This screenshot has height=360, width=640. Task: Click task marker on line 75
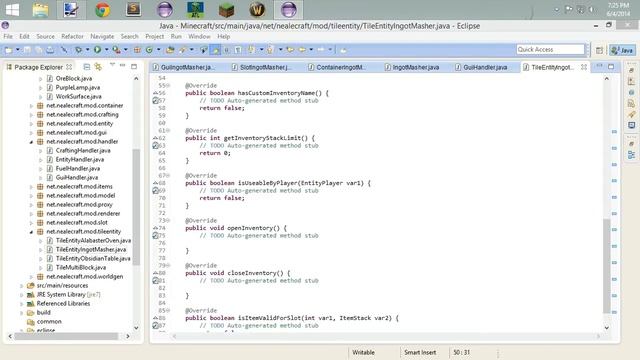(x=156, y=236)
